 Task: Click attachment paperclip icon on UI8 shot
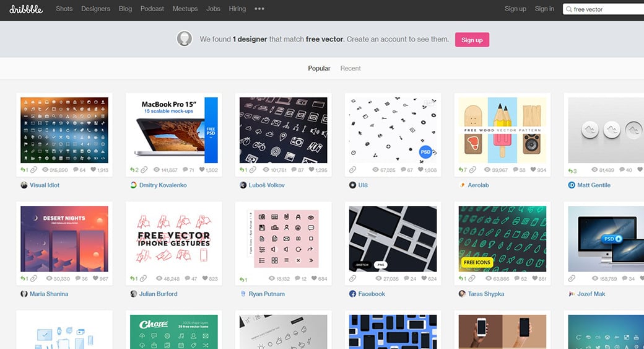(352, 170)
